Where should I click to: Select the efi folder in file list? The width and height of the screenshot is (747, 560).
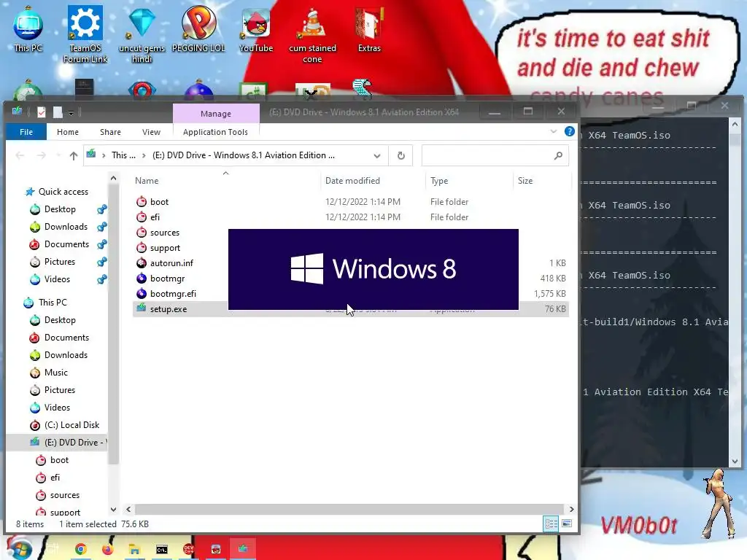point(155,217)
